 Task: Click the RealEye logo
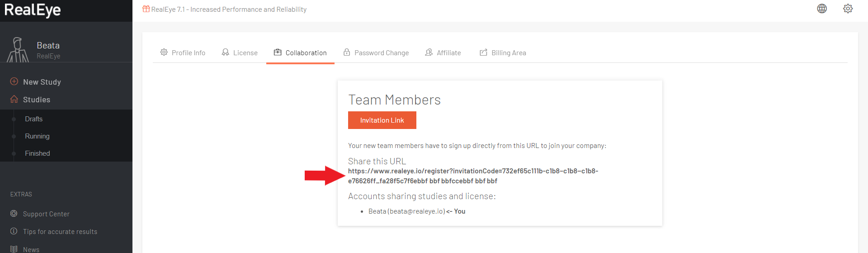pyautogui.click(x=33, y=10)
